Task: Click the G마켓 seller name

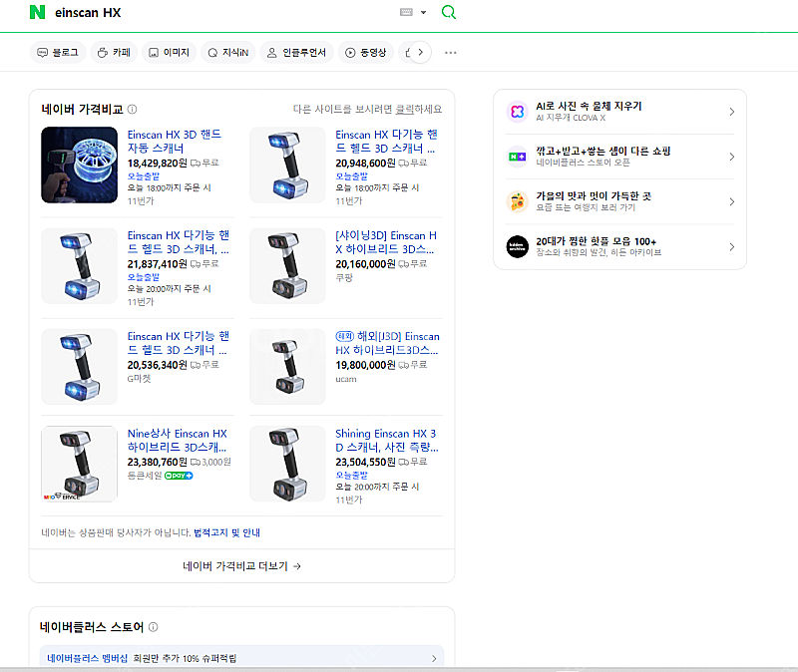Action: point(139,379)
